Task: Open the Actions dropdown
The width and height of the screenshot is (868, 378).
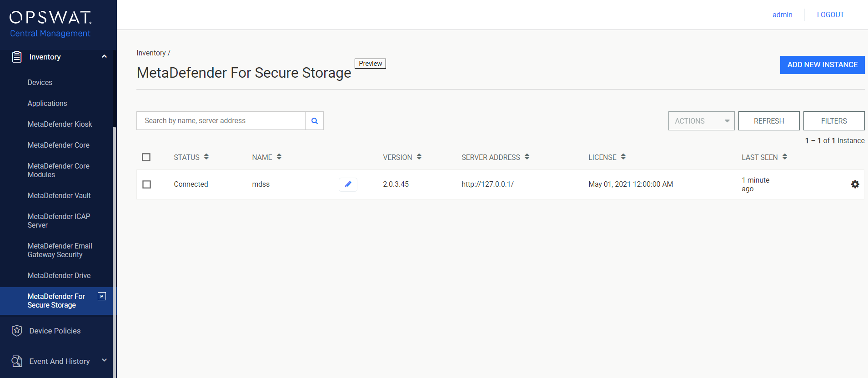Action: click(x=701, y=121)
